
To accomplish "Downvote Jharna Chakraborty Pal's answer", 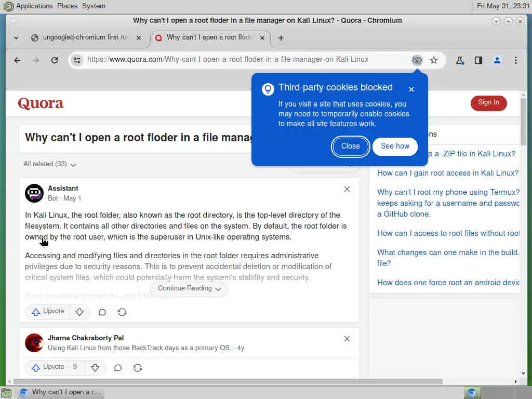I will point(95,368).
